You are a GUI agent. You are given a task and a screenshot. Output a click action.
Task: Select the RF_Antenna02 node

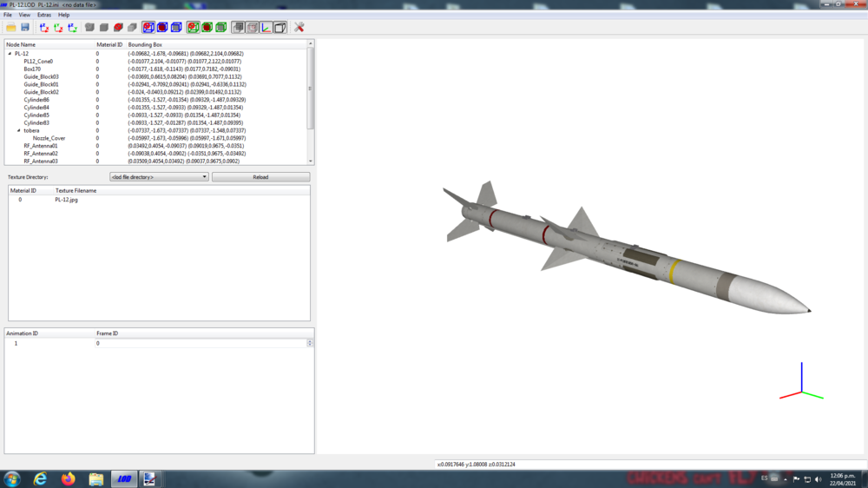coord(41,154)
